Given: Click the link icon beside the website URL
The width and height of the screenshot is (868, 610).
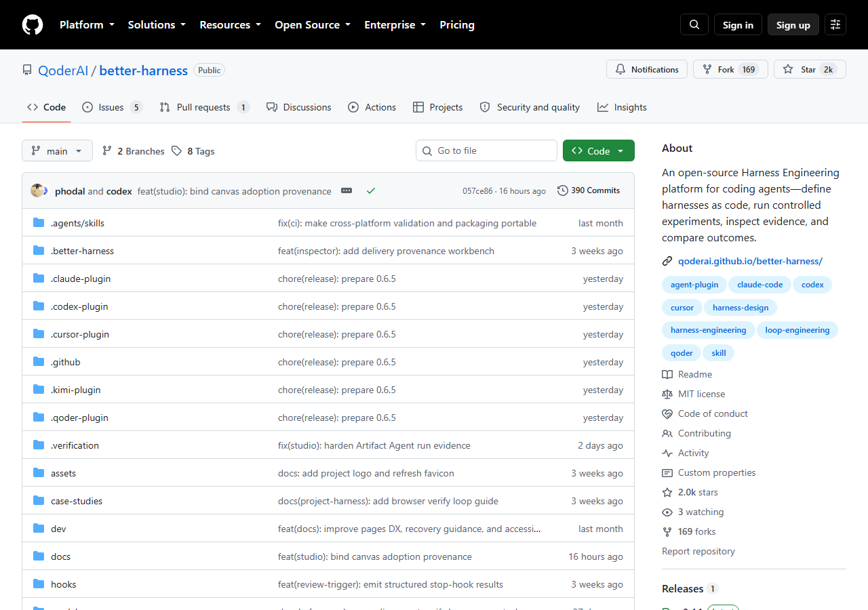Looking at the screenshot, I should coord(667,261).
